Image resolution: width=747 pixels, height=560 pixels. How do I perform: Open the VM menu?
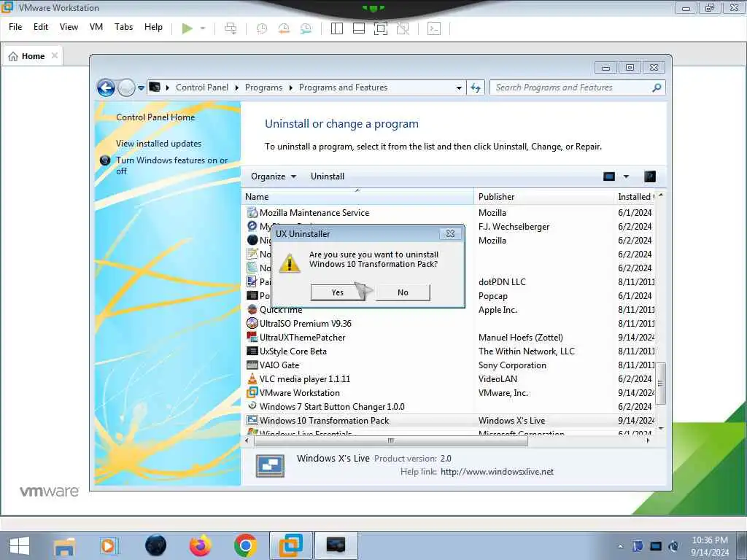pos(96,27)
